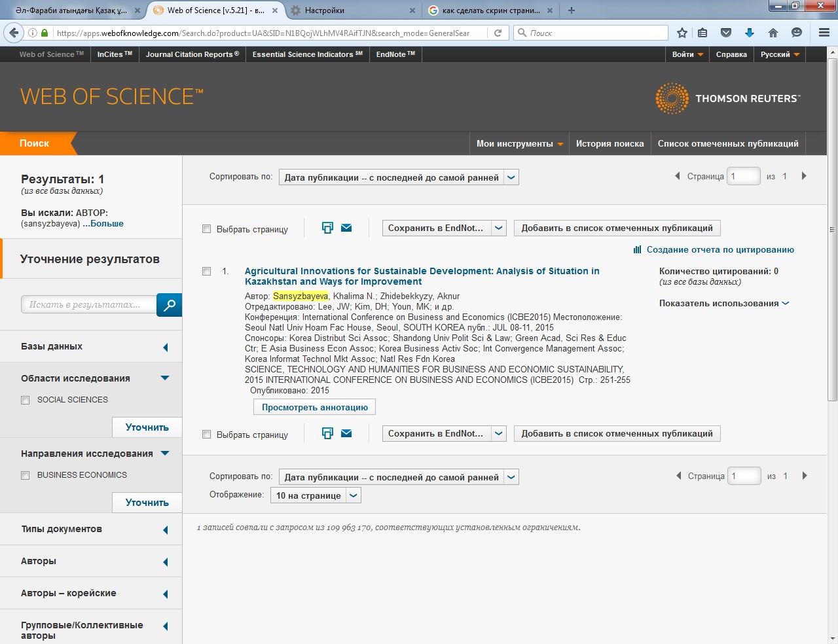
Task: Open the Firefox downloads arrow icon
Action: (750, 33)
